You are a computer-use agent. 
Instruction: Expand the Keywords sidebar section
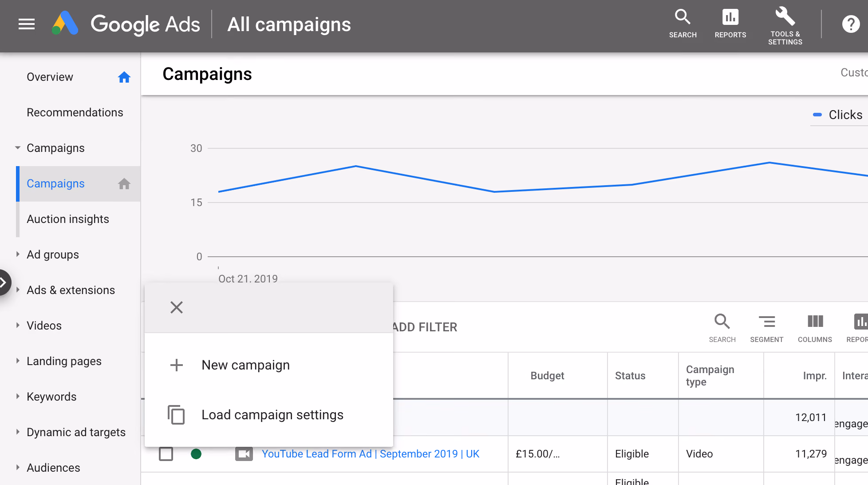(18, 397)
